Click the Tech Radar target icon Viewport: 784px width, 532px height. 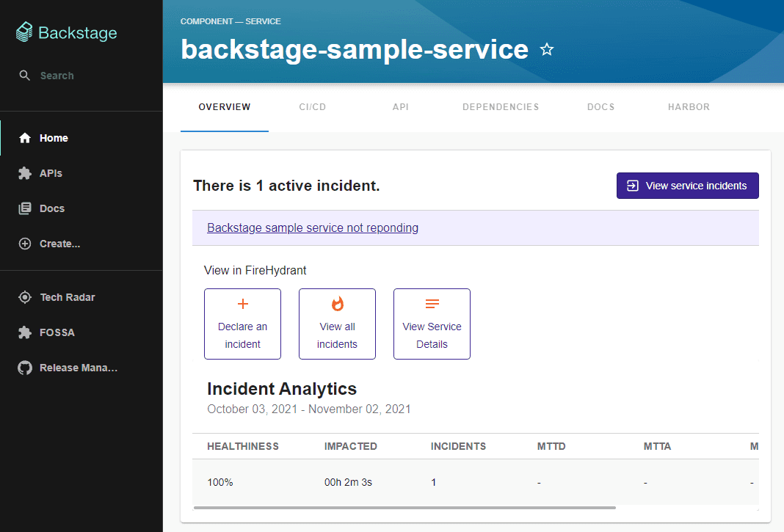[25, 297]
